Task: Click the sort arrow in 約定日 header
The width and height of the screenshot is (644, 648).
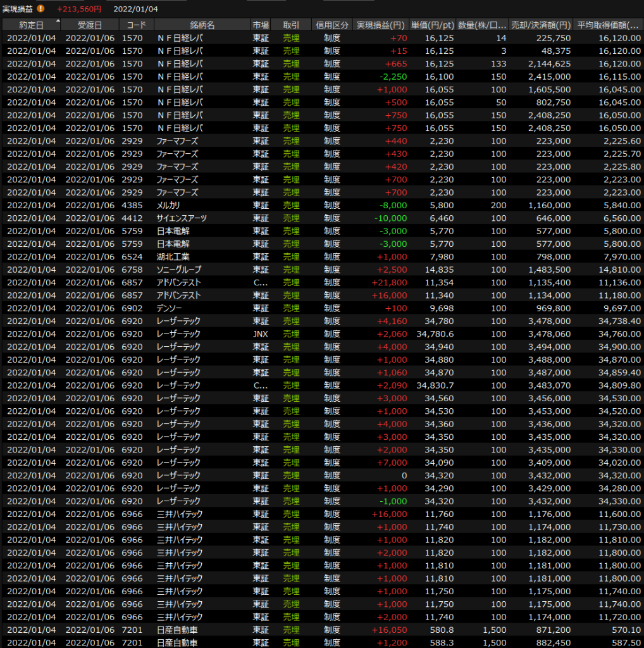Action: click(58, 21)
